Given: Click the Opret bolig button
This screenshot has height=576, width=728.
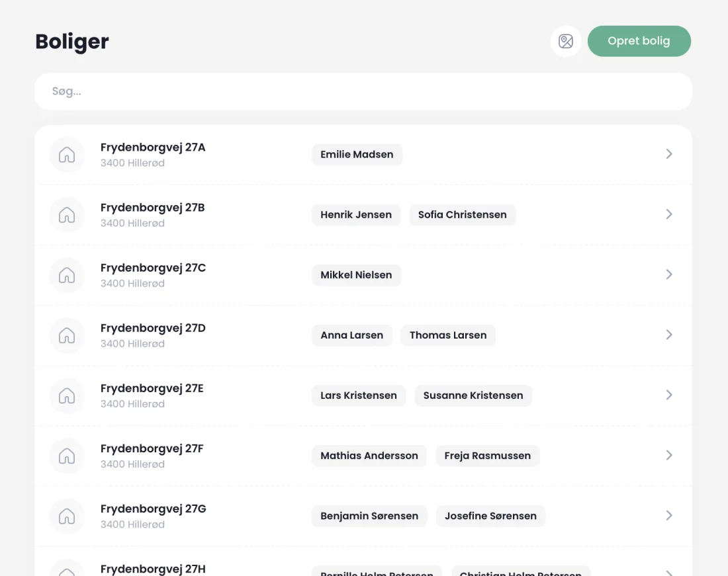Looking at the screenshot, I should point(639,41).
